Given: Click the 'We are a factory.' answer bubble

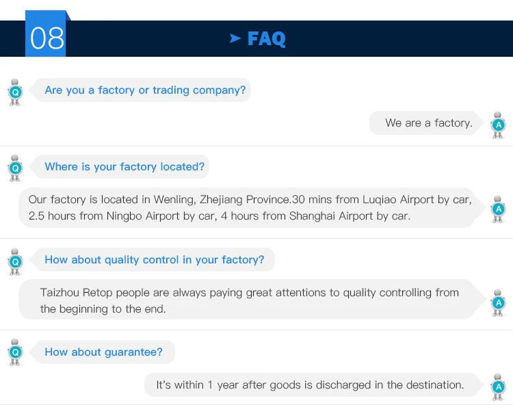Looking at the screenshot, I should (x=428, y=123).
